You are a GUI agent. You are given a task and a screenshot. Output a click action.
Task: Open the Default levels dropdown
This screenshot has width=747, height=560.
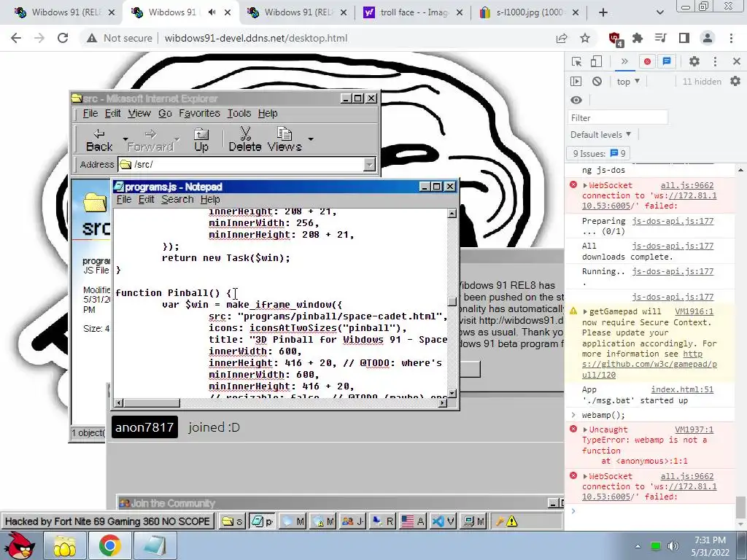(x=601, y=135)
